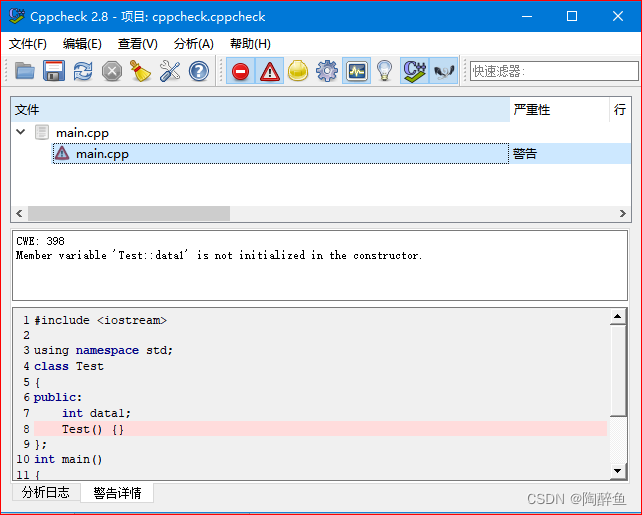This screenshot has height=515, width=642.
Task: Click code line 'int main()'
Action: [x=68, y=459]
